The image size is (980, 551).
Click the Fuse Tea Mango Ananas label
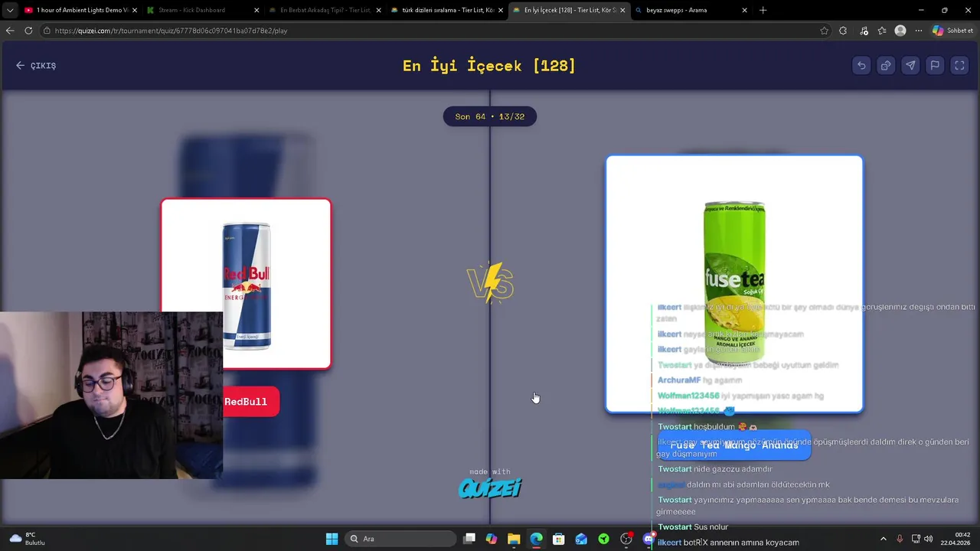(734, 445)
